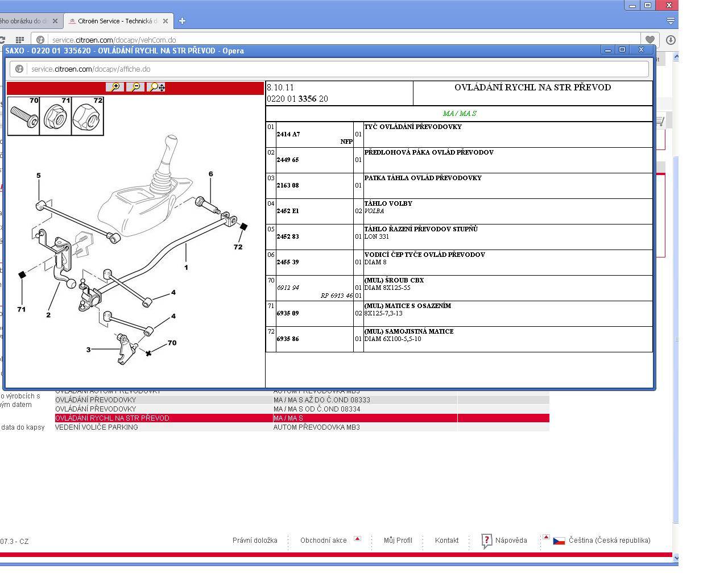Open the 'Kontakt' footer link
Screen dimensions: 728x582
point(446,541)
